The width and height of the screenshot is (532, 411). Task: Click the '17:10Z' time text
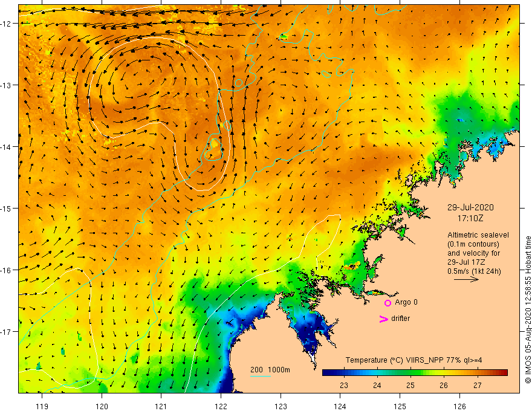(470, 218)
